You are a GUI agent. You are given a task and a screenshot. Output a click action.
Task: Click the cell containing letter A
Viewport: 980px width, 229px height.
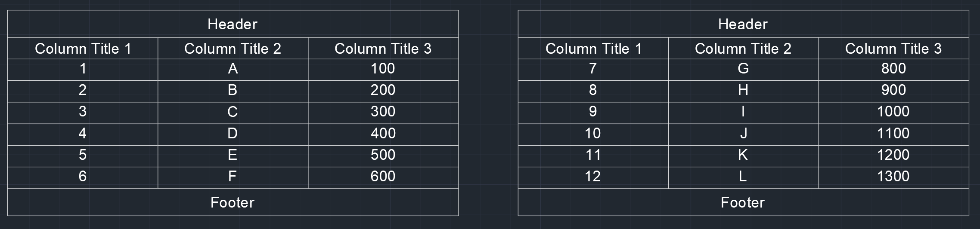[x=233, y=69]
